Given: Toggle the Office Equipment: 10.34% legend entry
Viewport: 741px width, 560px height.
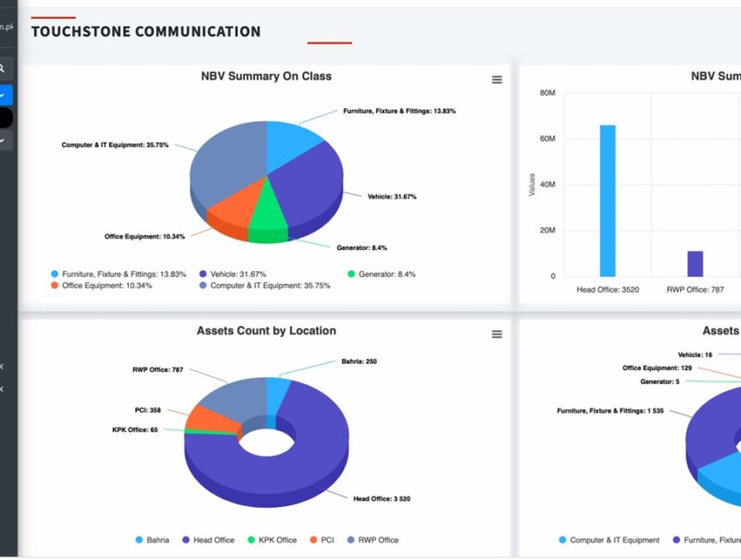Looking at the screenshot, I should pyautogui.click(x=107, y=286).
